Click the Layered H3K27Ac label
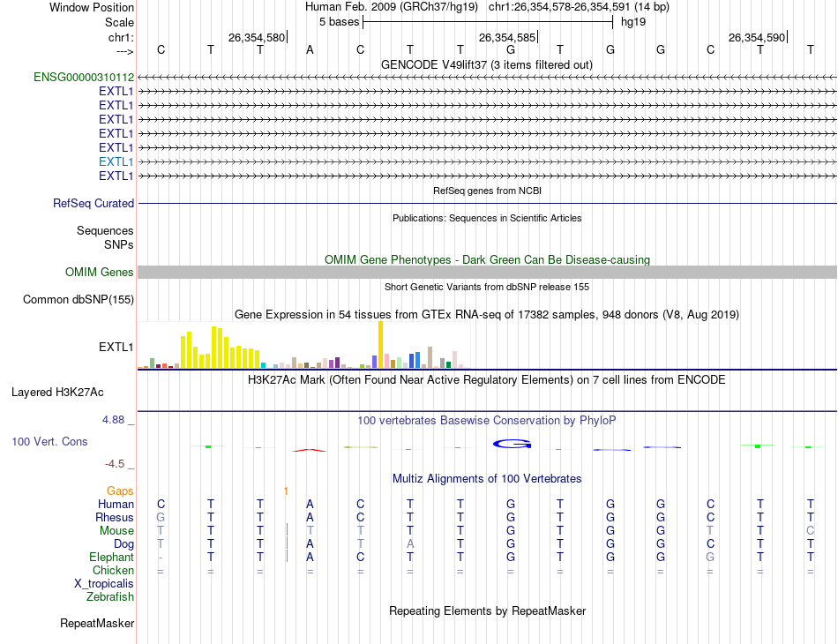The height and width of the screenshot is (644, 838). 57,393
